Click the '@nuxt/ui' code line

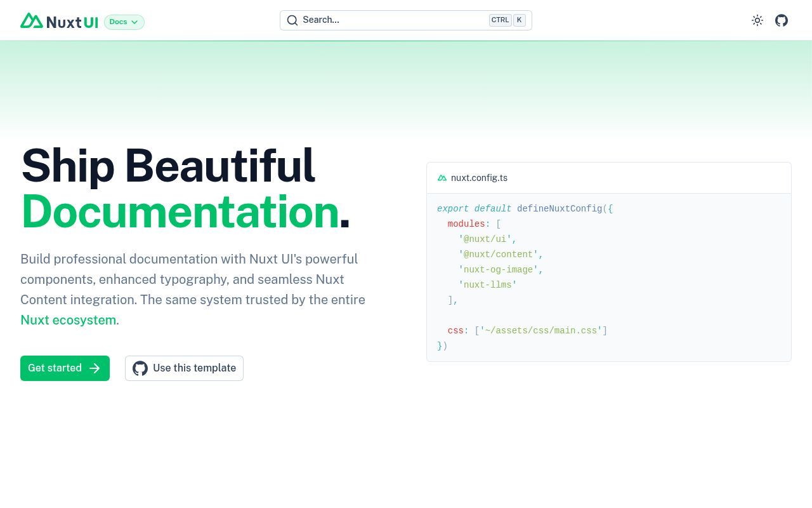pos(487,239)
